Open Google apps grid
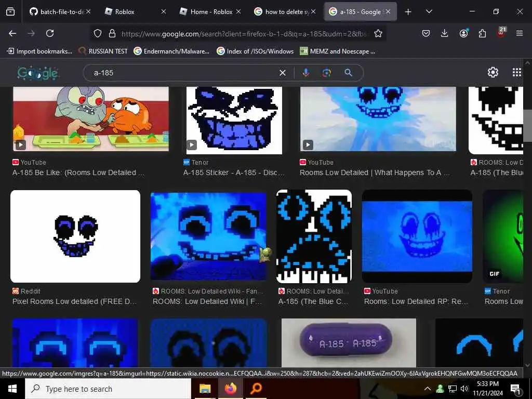 [516, 72]
